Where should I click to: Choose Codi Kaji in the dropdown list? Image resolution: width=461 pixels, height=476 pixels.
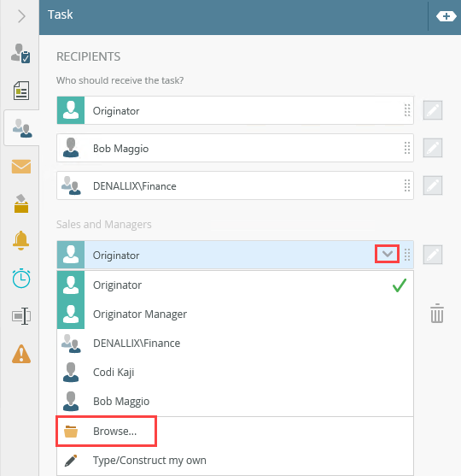(235, 373)
